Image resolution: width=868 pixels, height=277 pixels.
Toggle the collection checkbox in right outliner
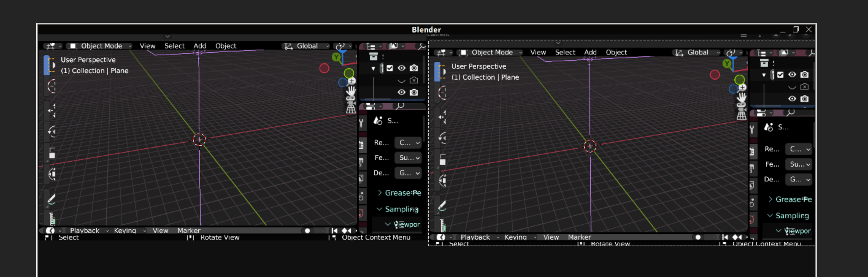(x=780, y=75)
